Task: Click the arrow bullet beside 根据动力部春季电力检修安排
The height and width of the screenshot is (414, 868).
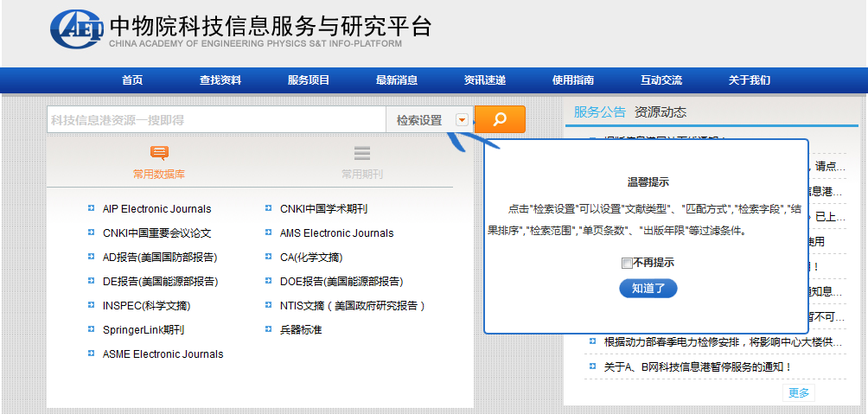Action: coord(592,341)
